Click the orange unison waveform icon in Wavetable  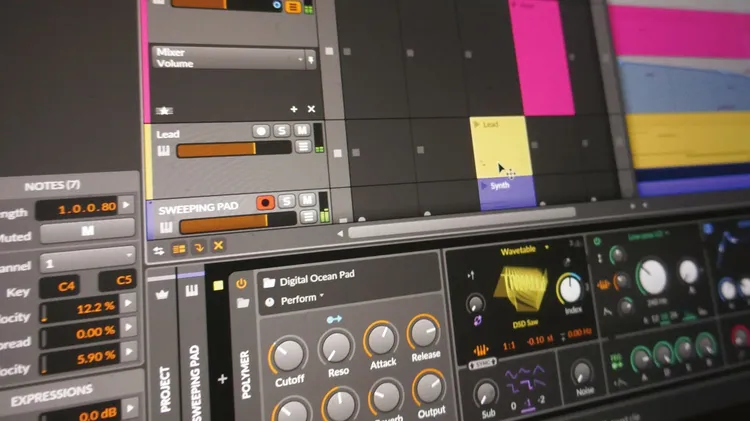(481, 351)
